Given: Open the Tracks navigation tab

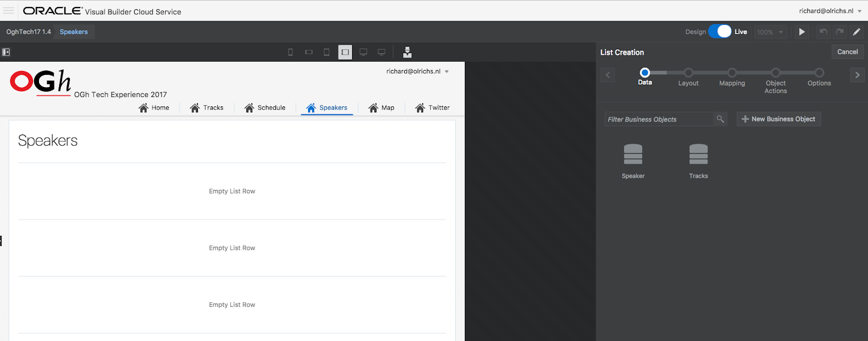Looking at the screenshot, I should coord(207,108).
